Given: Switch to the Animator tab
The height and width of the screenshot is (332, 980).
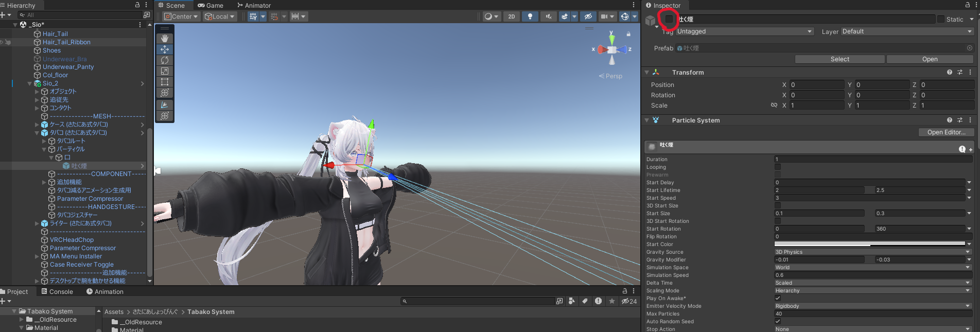Looking at the screenshot, I should tap(254, 5).
